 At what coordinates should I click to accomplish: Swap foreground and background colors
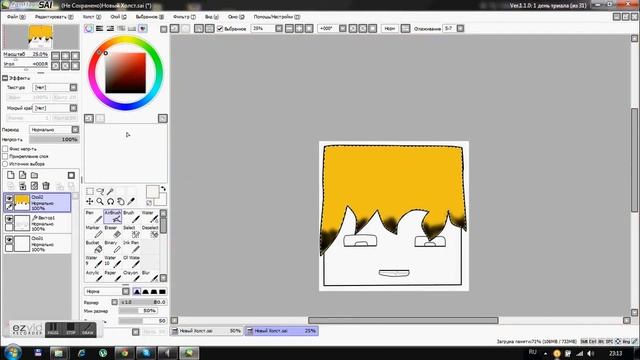163,189
